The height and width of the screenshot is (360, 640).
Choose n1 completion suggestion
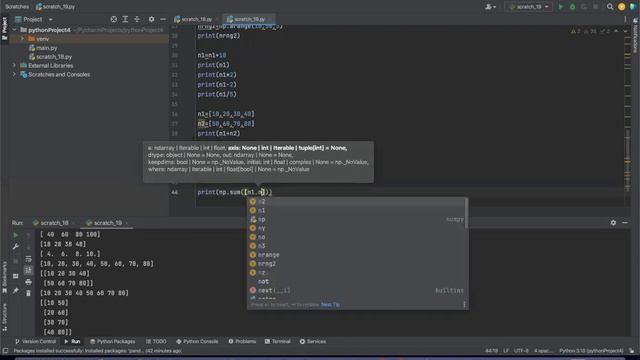point(357,211)
